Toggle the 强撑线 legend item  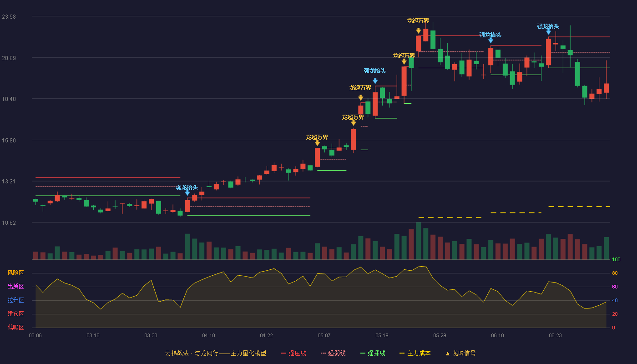373,353
